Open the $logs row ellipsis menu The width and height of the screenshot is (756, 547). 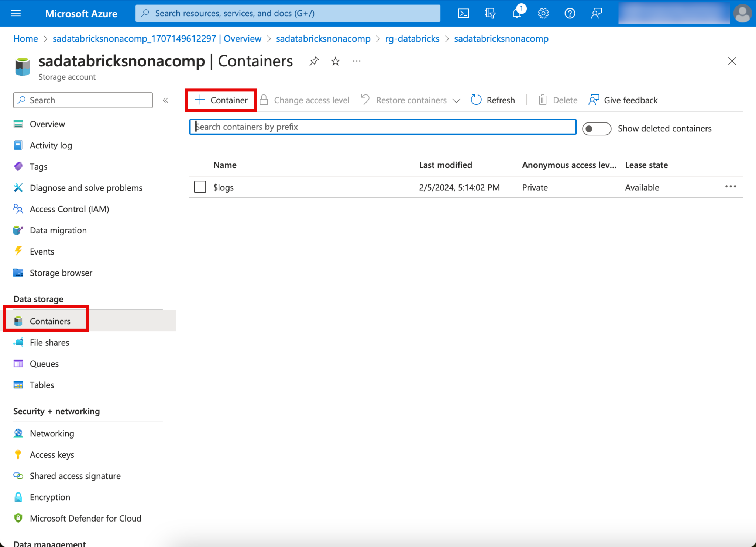click(x=730, y=187)
